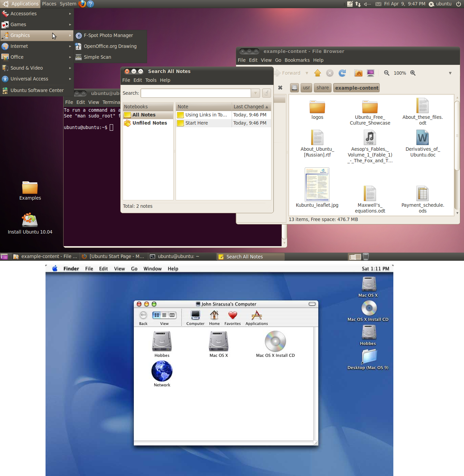Click the Applications icon in Finder toolbar
Image resolution: width=464 pixels, height=476 pixels.
tap(256, 318)
